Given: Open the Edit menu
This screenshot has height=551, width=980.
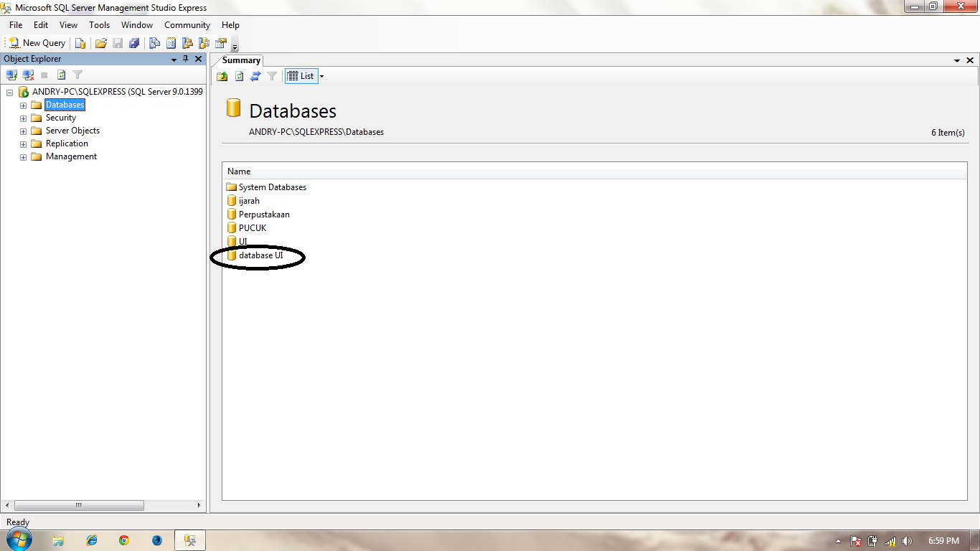Looking at the screenshot, I should (x=41, y=25).
